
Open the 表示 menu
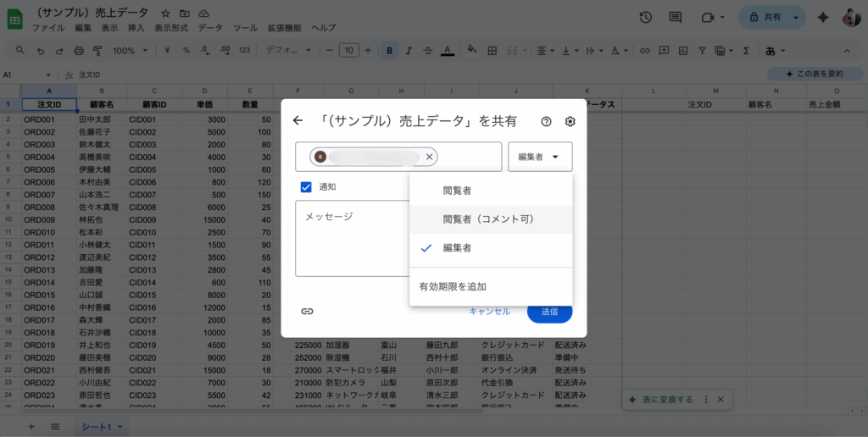point(109,28)
